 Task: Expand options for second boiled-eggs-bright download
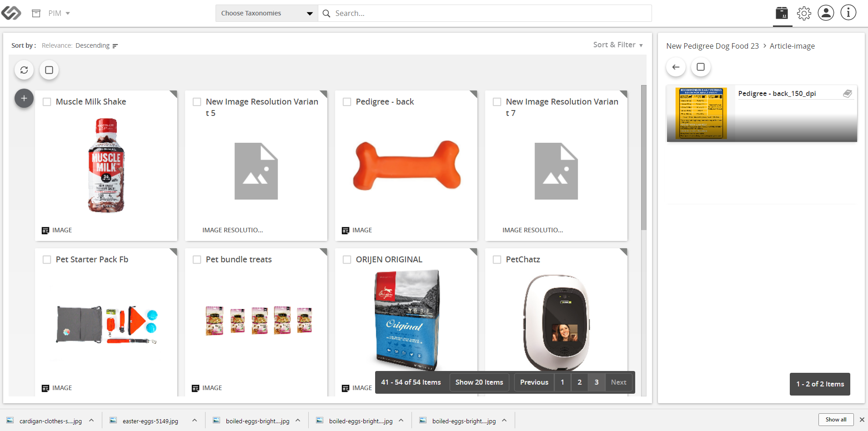pos(401,421)
